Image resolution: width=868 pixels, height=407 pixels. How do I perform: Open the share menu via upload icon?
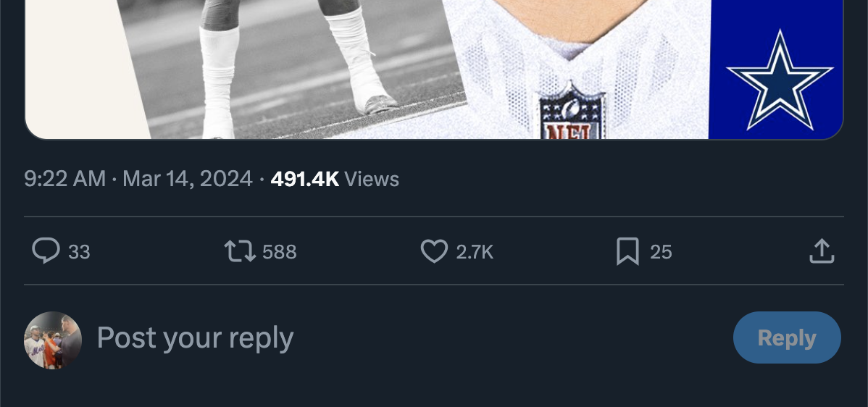tap(822, 251)
